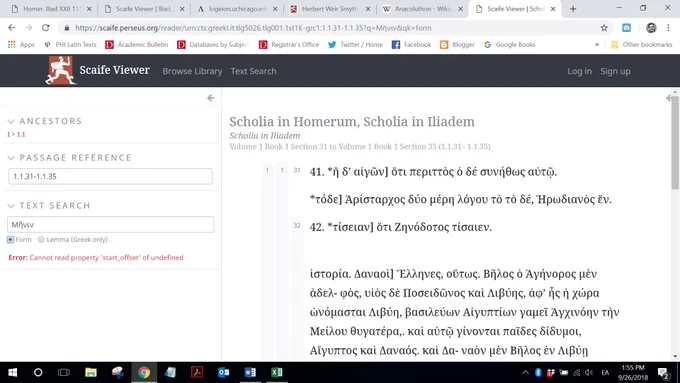Collapse the Text Search section
The width and height of the screenshot is (680, 383).
click(11, 206)
